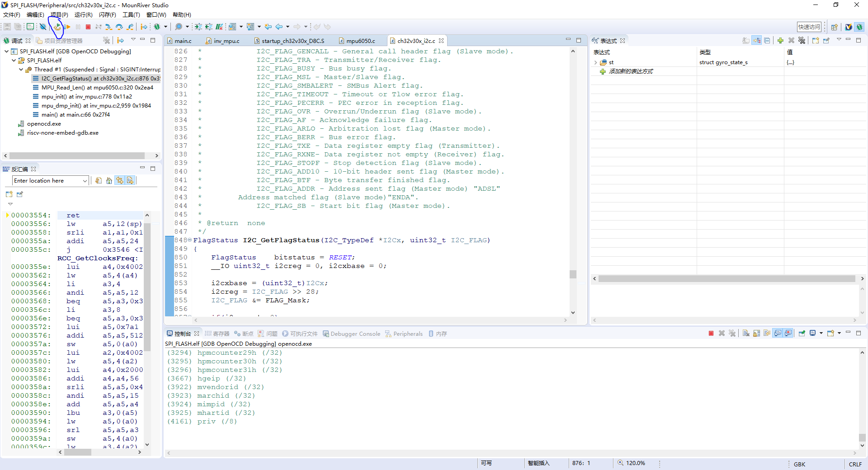Screen dimensions: 868x470
Task: Click the Disconnect debug icon
Action: 98,27
